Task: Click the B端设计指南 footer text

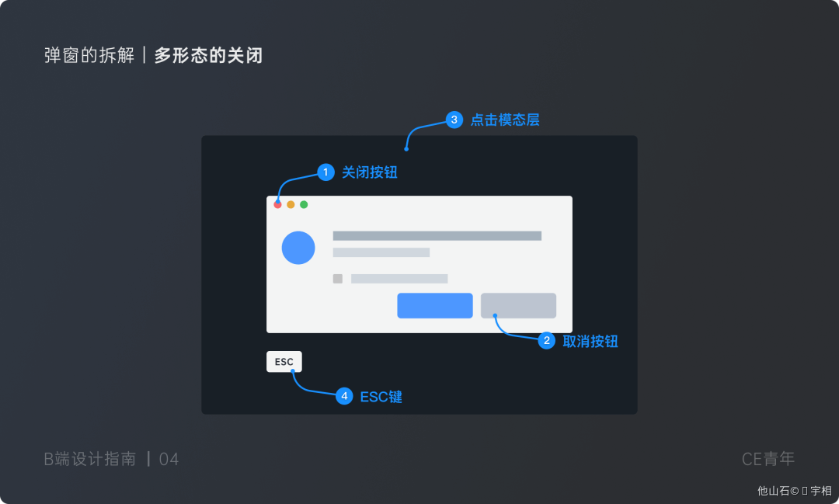Action: (x=90, y=459)
